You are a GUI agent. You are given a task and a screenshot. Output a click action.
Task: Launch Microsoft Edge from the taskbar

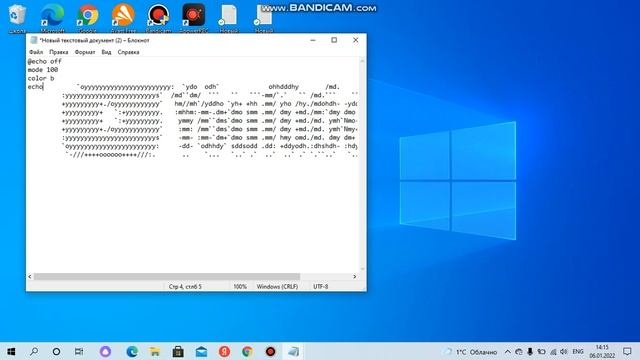coord(131,351)
